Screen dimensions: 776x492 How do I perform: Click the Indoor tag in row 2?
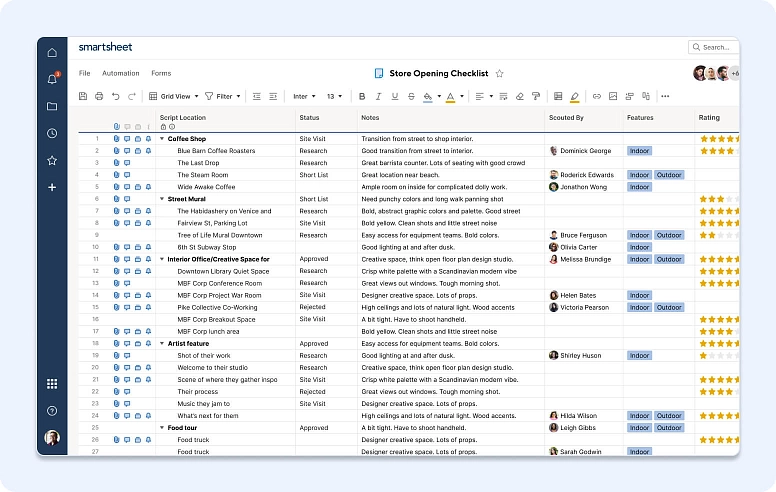click(x=639, y=151)
